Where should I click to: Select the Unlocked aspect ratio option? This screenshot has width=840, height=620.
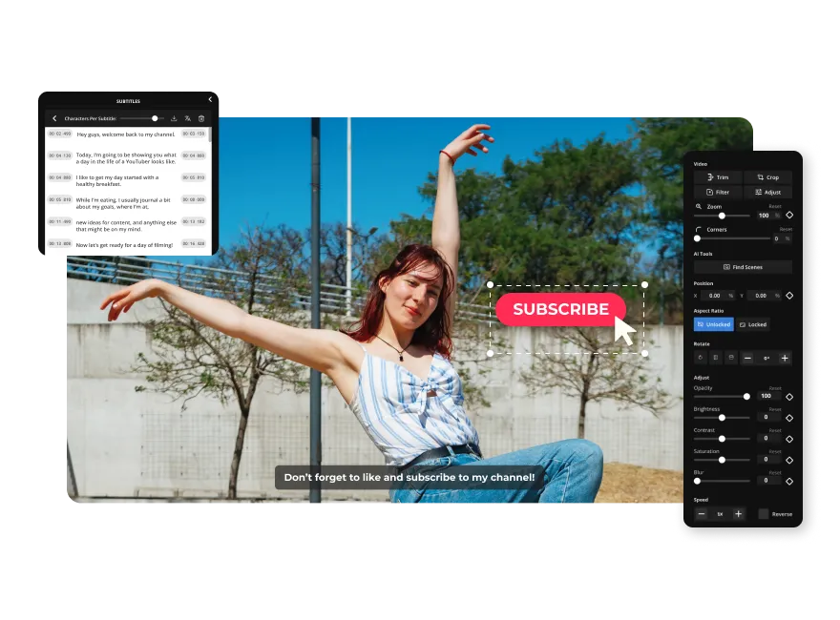(714, 324)
